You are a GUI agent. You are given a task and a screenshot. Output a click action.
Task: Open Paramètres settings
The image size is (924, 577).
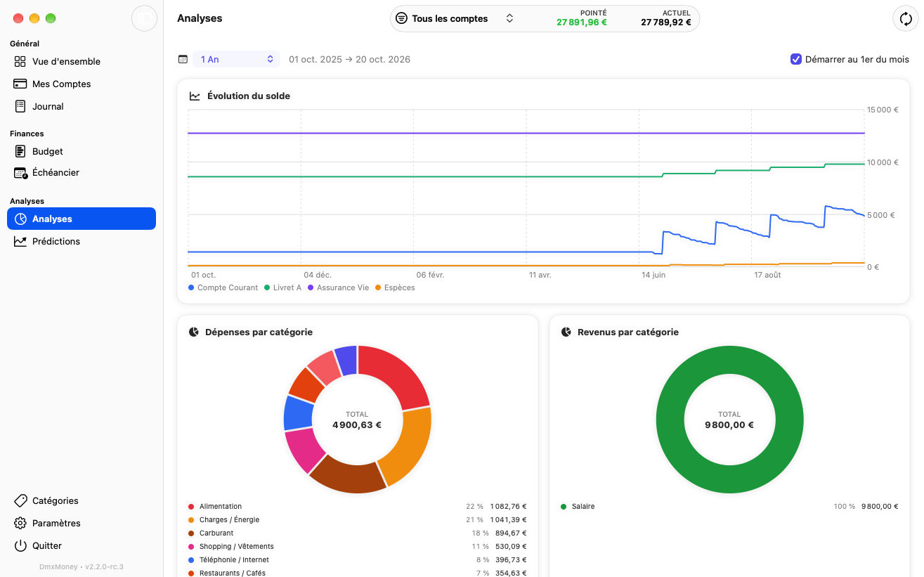pos(82,523)
